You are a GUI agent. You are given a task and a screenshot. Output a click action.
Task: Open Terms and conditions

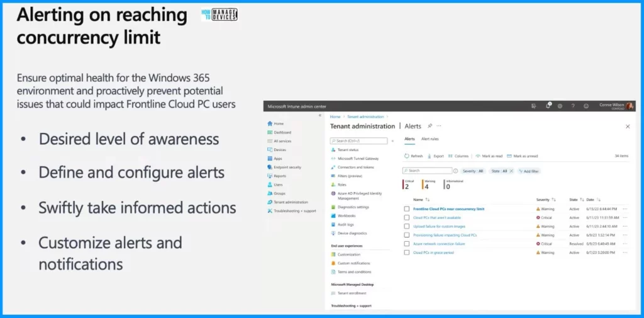point(351,272)
